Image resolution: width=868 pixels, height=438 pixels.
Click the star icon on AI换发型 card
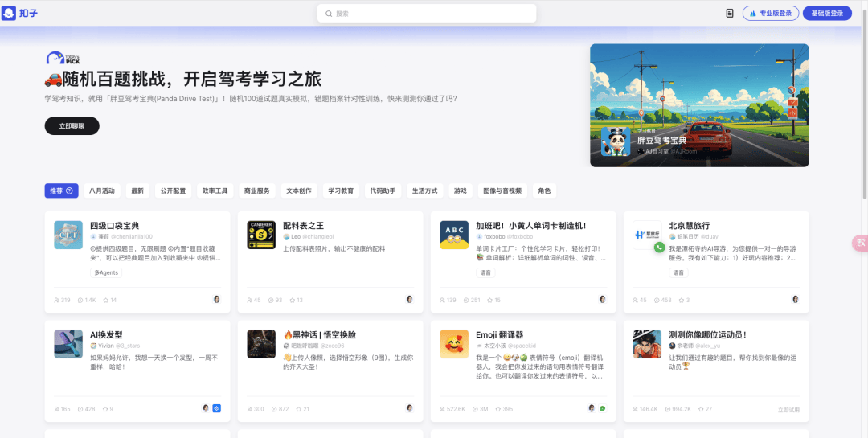(x=104, y=409)
